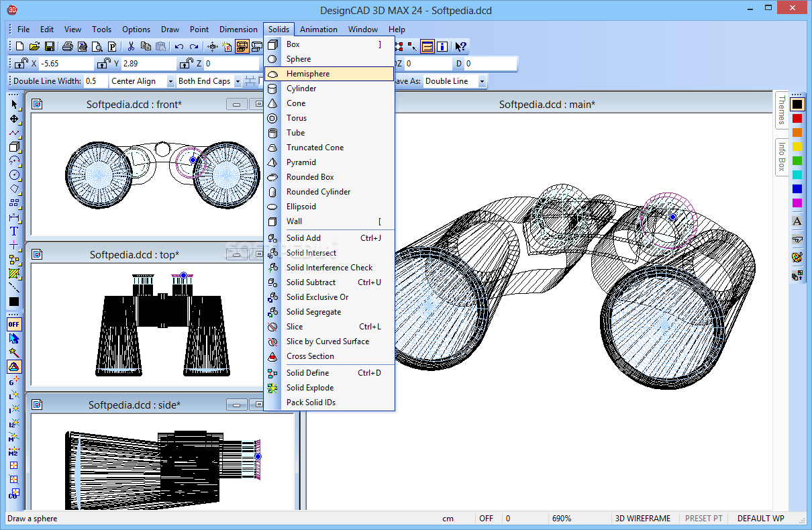Click DEFAULT WP in status bar
The image size is (812, 530).
[x=761, y=519]
